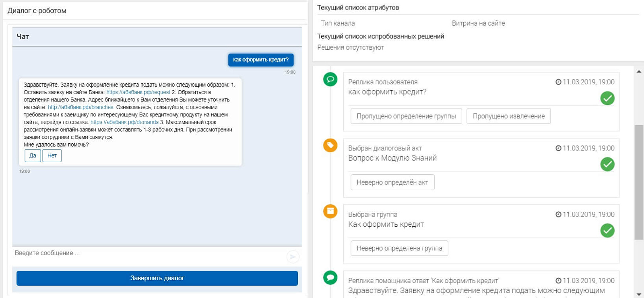Click 'как оформить кредит?' text in timeline

387,92
